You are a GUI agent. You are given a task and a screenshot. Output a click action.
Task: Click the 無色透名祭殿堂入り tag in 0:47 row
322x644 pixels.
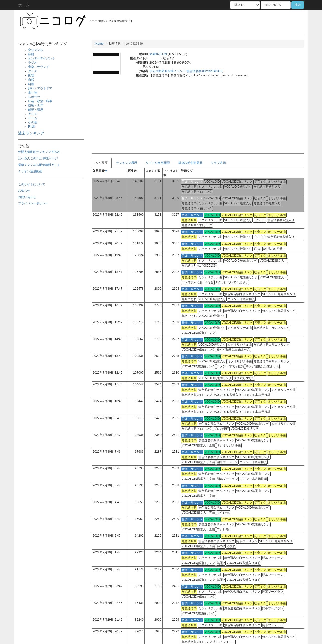click(x=267, y=187)
